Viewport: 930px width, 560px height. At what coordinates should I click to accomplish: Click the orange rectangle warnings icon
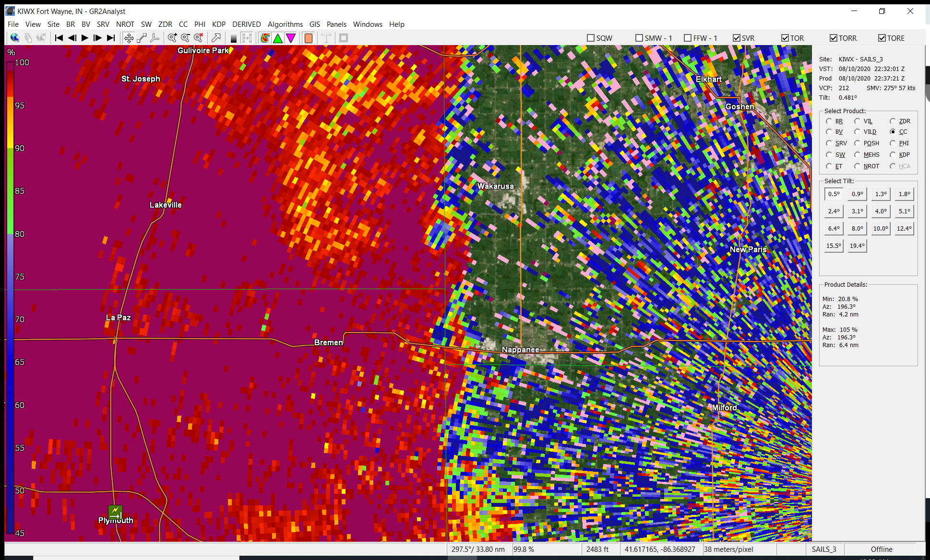(x=308, y=38)
